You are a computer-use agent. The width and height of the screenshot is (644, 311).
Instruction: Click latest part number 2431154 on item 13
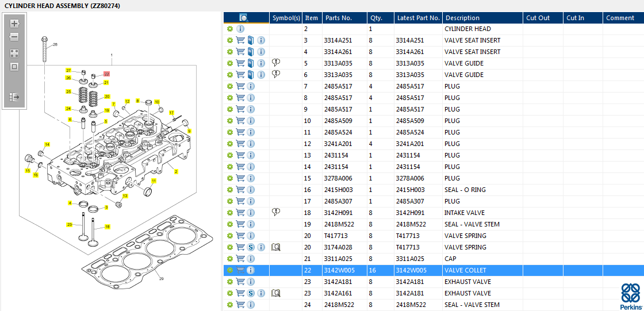coord(408,155)
